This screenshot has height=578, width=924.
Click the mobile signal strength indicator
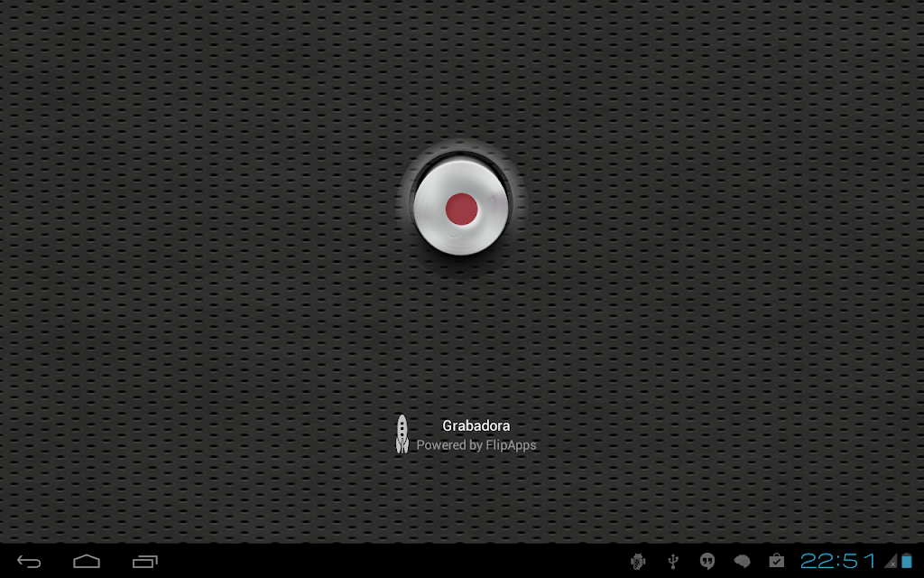pos(891,561)
